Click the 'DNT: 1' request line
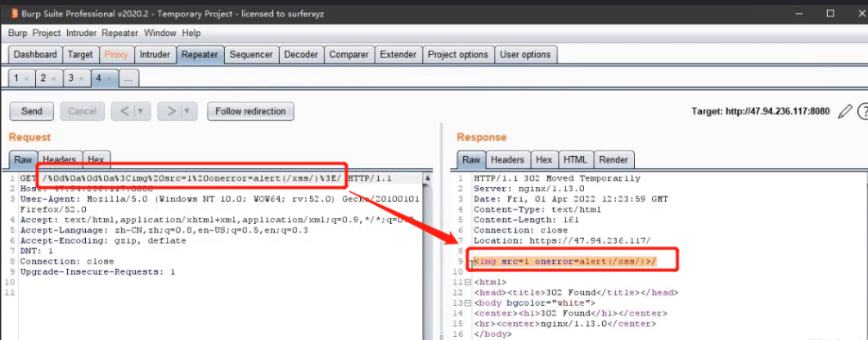Image resolution: width=868 pixels, height=340 pixels. 37,251
